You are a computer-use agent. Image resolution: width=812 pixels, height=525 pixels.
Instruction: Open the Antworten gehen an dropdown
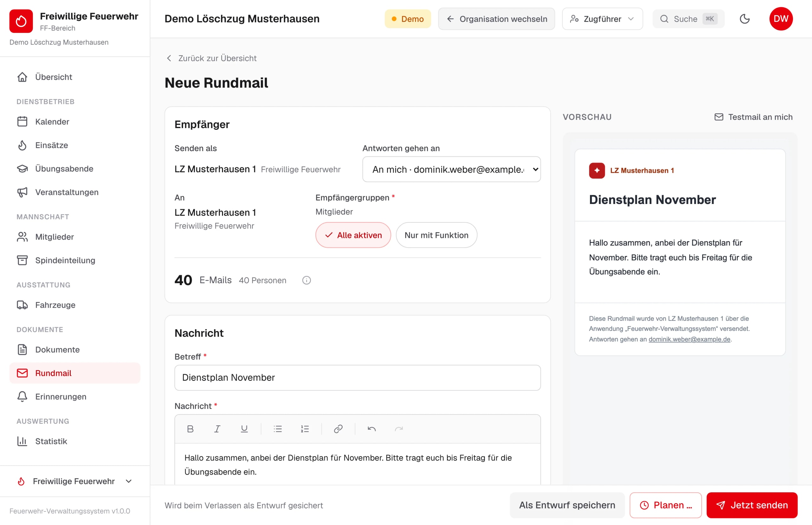(x=451, y=169)
